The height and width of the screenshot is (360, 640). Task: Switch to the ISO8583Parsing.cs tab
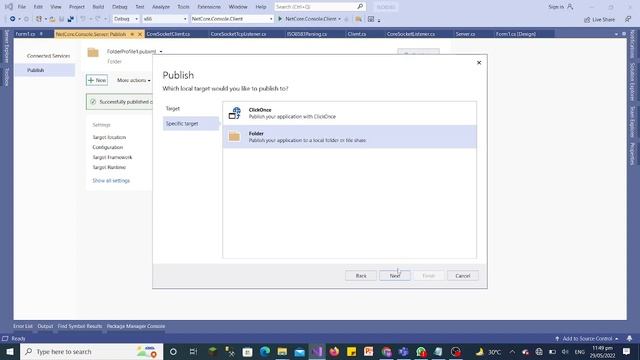coord(307,34)
